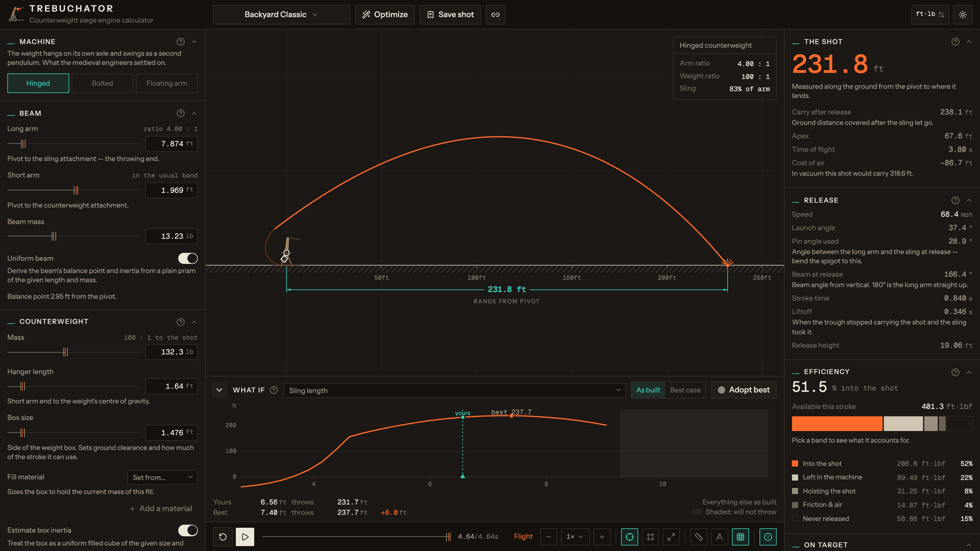Select the Left in the machine legend
Screen dimensions: 980x551
pyautogui.click(x=882, y=477)
